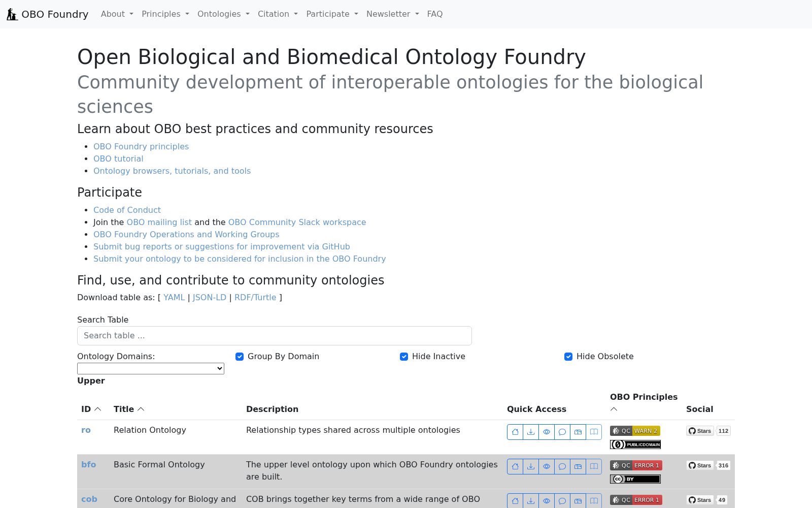Toggle the Hide Obsolete checkbox
The width and height of the screenshot is (812, 508).
(x=568, y=357)
